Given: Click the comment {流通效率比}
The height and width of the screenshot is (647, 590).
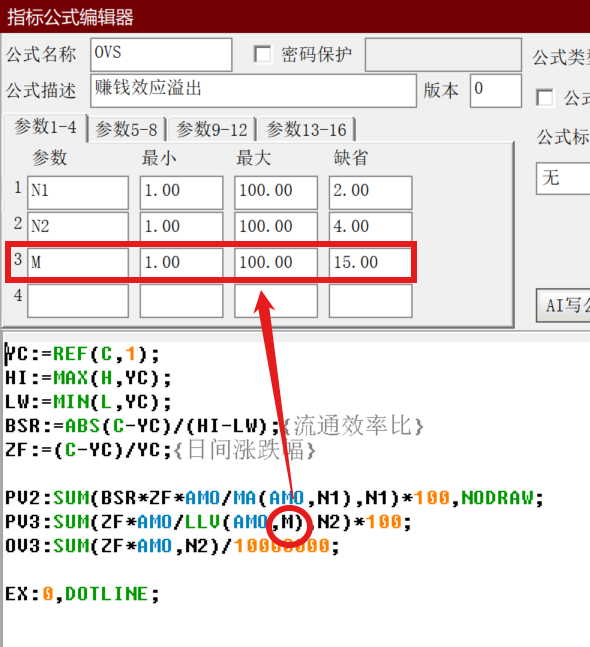Looking at the screenshot, I should pyautogui.click(x=353, y=426).
